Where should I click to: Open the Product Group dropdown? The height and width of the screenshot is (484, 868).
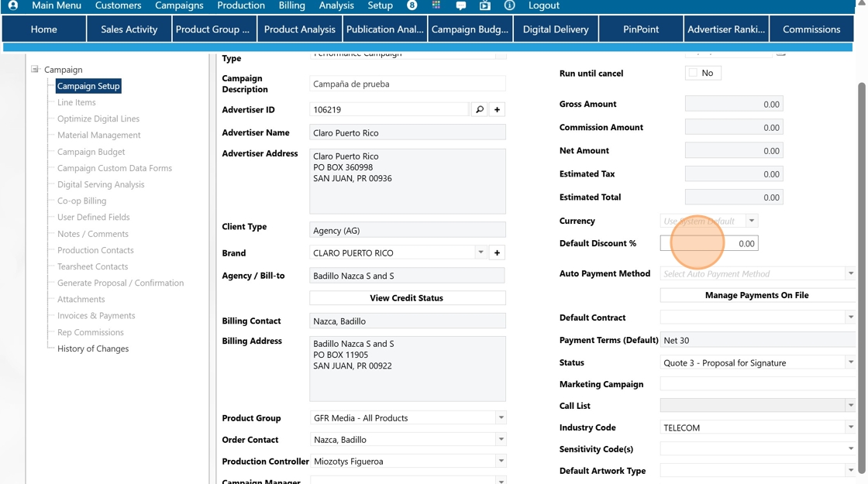[x=501, y=417]
